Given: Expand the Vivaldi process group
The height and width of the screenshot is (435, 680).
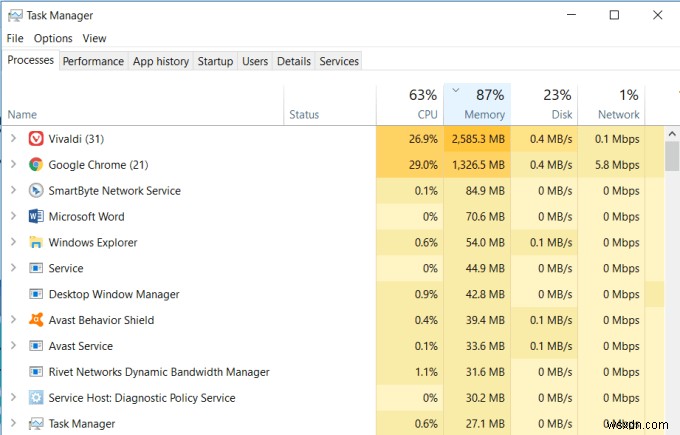Looking at the screenshot, I should tap(13, 138).
